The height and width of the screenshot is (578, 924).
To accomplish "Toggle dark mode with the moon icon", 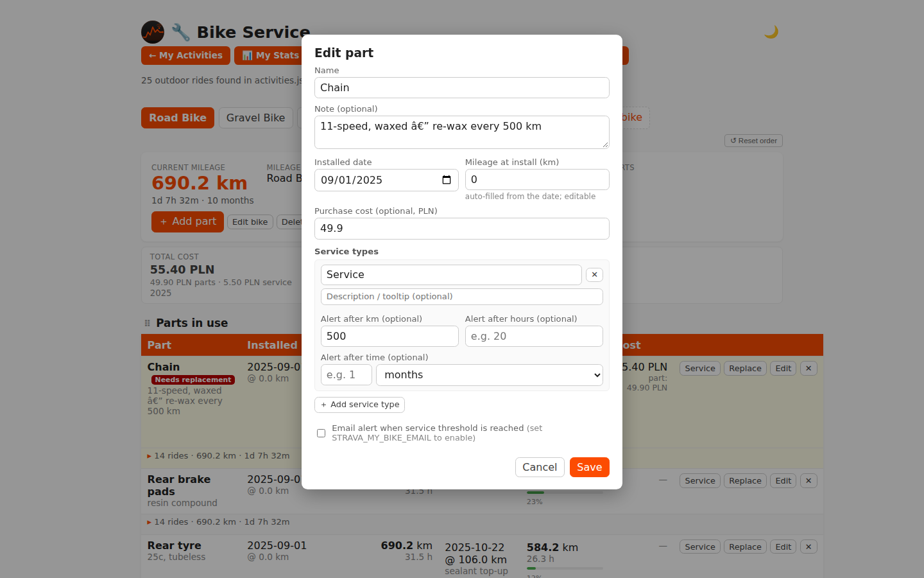I will [771, 31].
